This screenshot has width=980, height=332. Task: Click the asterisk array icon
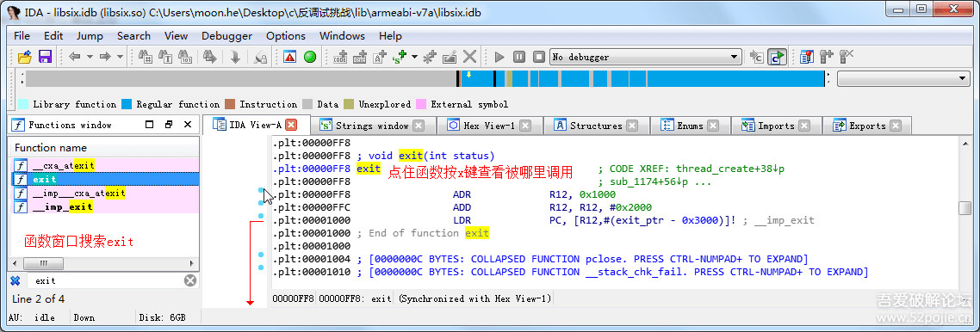(x=430, y=57)
